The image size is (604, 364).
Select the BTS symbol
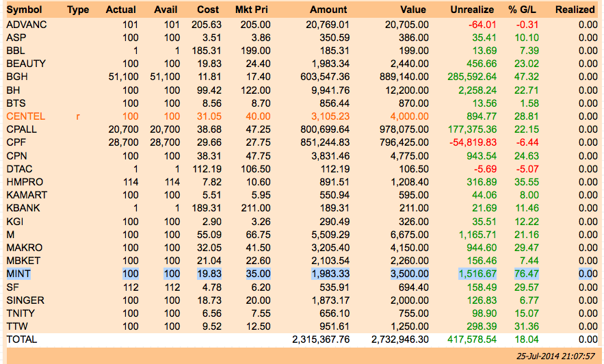[16, 103]
